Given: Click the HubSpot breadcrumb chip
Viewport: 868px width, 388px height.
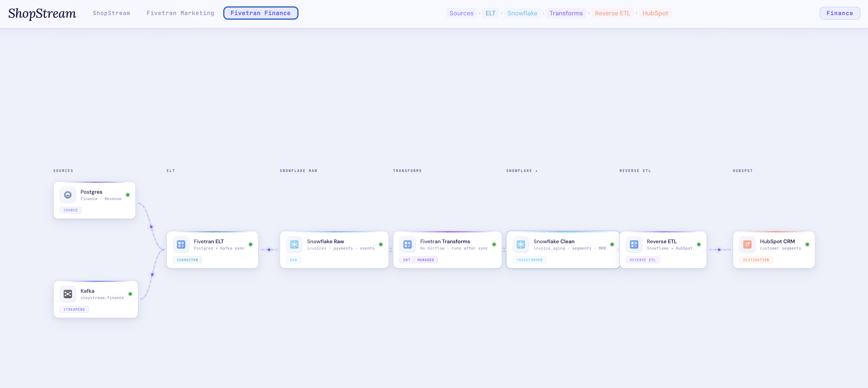Looking at the screenshot, I should (x=655, y=13).
